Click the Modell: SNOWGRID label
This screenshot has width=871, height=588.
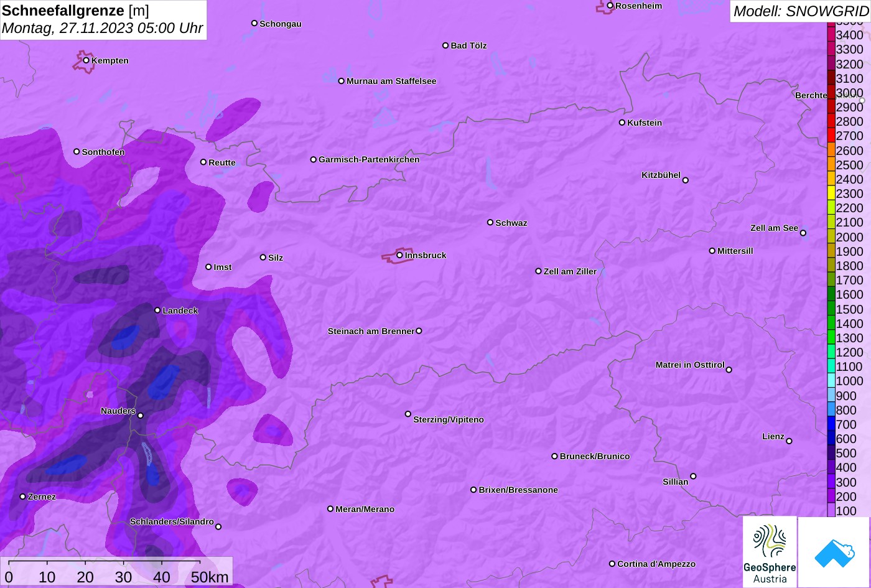click(x=801, y=11)
